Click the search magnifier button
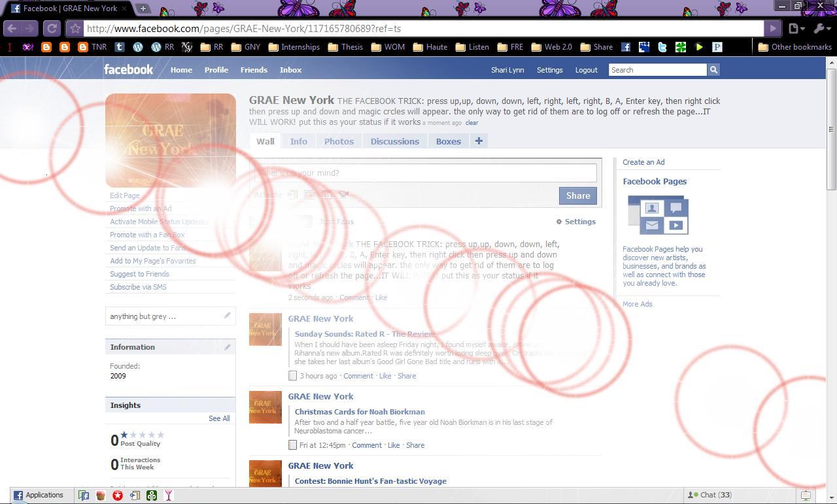 pyautogui.click(x=713, y=70)
